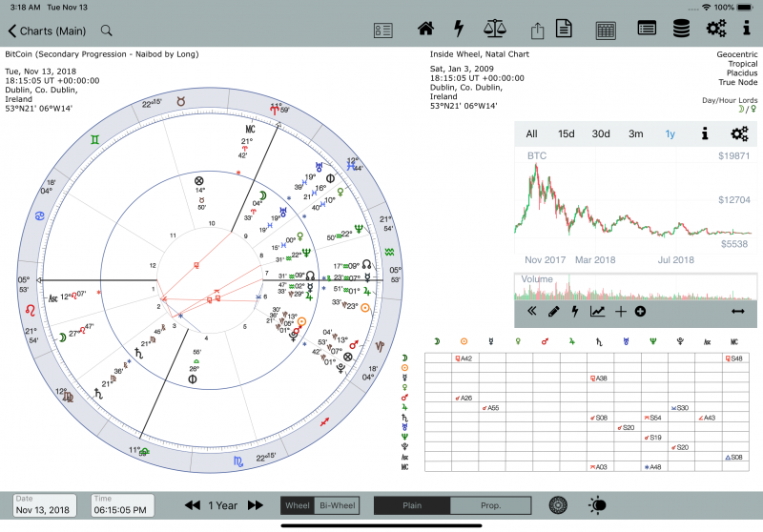Tap the lightning bolt icon in top toolbar
The height and width of the screenshot is (532, 763).
pyautogui.click(x=459, y=29)
